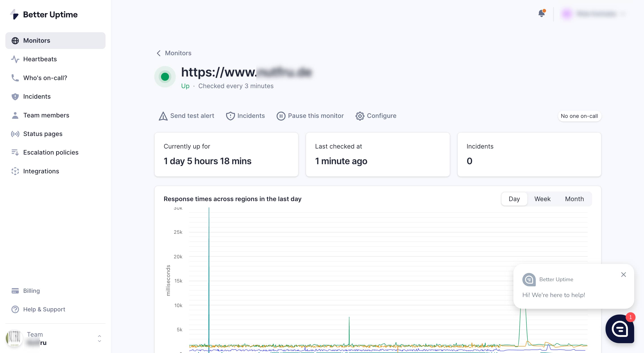Open the chat launcher bubble icon
644x353 pixels.
tap(620, 329)
